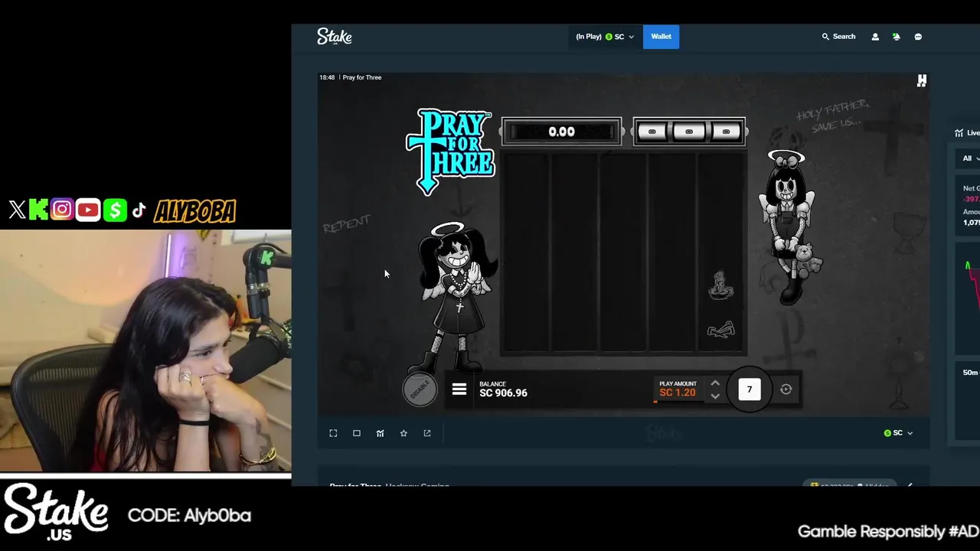Open the autoplay icon

click(786, 390)
